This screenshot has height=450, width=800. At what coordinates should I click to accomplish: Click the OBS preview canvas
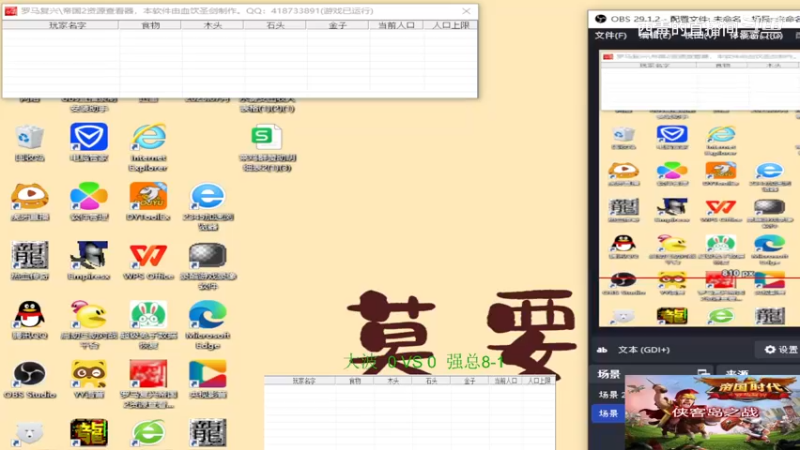699,188
